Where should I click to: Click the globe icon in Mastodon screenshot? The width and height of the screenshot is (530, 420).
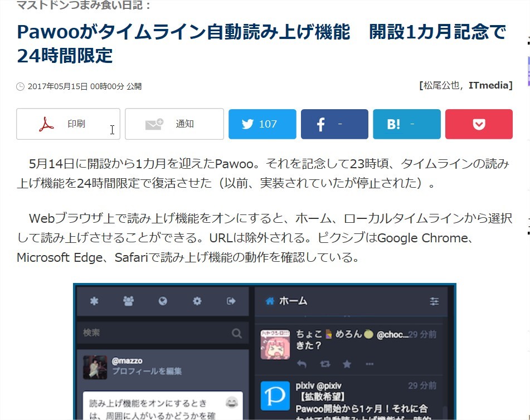pos(163,301)
